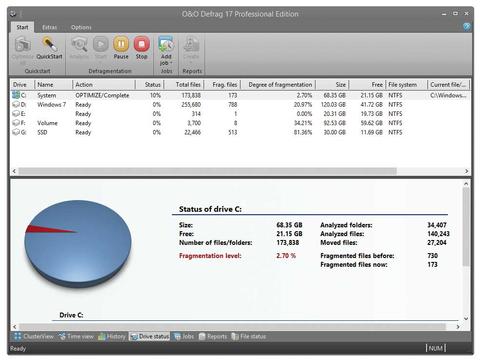This screenshot has width=480, height=362.
Task: Sort by the Name column header
Action: tap(53, 85)
